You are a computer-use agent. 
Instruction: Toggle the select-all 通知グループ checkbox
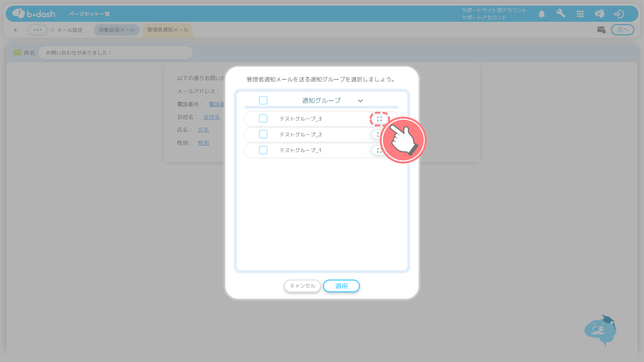[x=263, y=100]
